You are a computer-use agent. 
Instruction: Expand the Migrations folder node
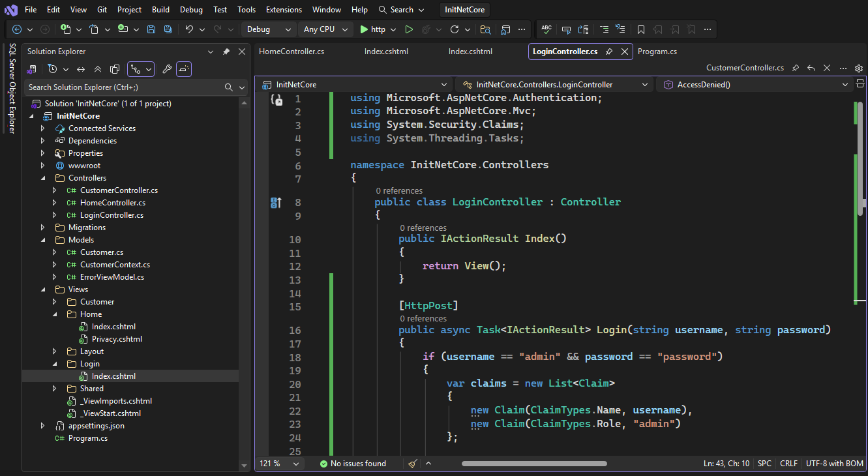coord(43,228)
